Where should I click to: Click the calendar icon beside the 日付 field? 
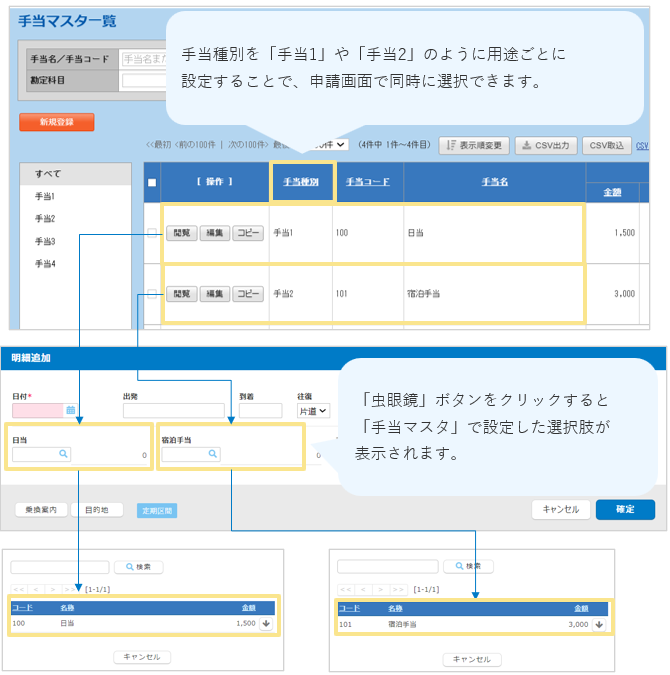click(x=71, y=410)
